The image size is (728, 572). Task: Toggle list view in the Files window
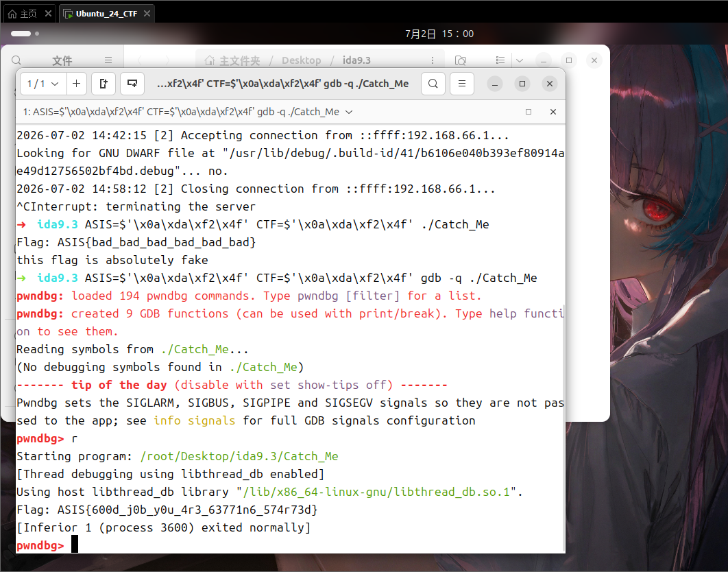point(500,60)
